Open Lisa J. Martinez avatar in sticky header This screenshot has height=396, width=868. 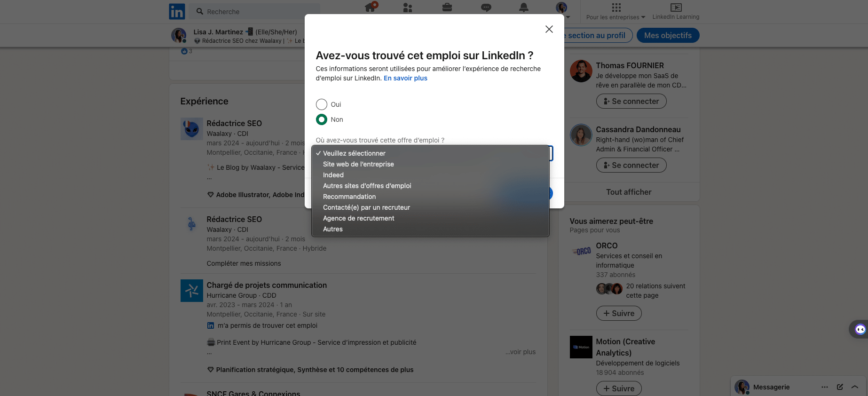click(x=179, y=35)
